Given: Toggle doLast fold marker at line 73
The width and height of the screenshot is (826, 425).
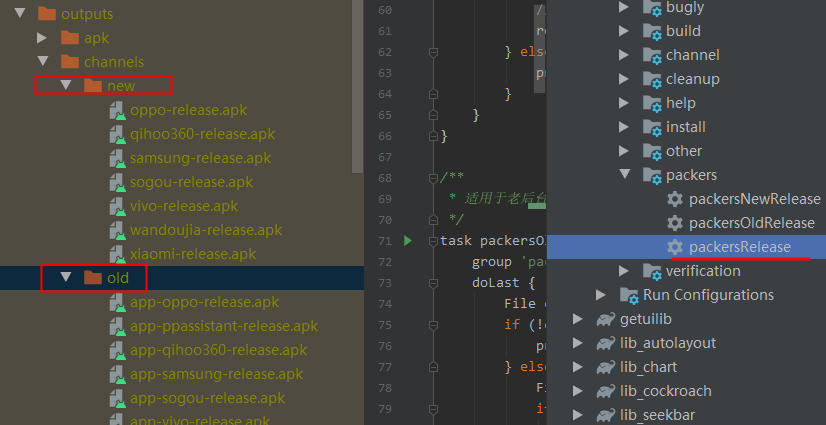Looking at the screenshot, I should point(434,283).
